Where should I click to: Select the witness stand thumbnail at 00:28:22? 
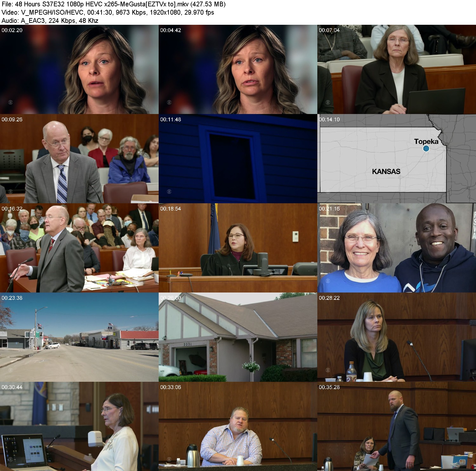[x=397, y=337]
